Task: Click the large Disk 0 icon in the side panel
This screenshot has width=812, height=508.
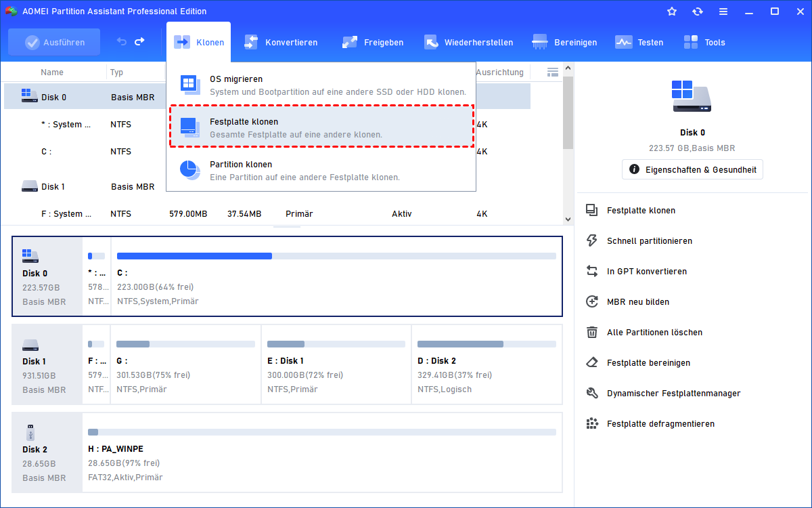Action: (692, 96)
